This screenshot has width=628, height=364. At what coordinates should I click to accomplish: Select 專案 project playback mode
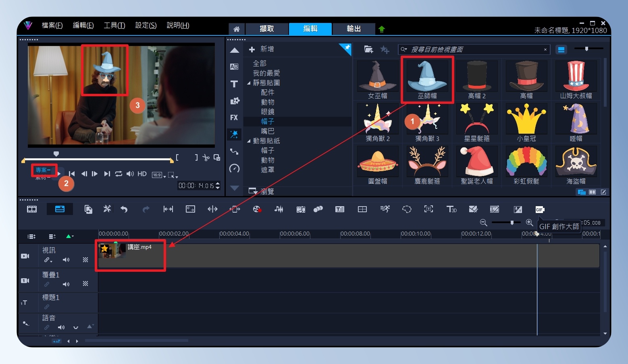tap(43, 170)
